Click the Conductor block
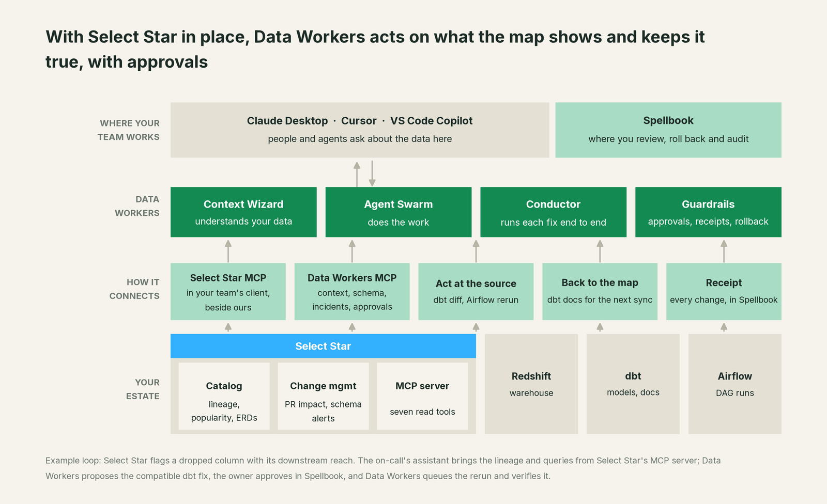Screen dimensions: 827x504 pyautogui.click(x=553, y=212)
